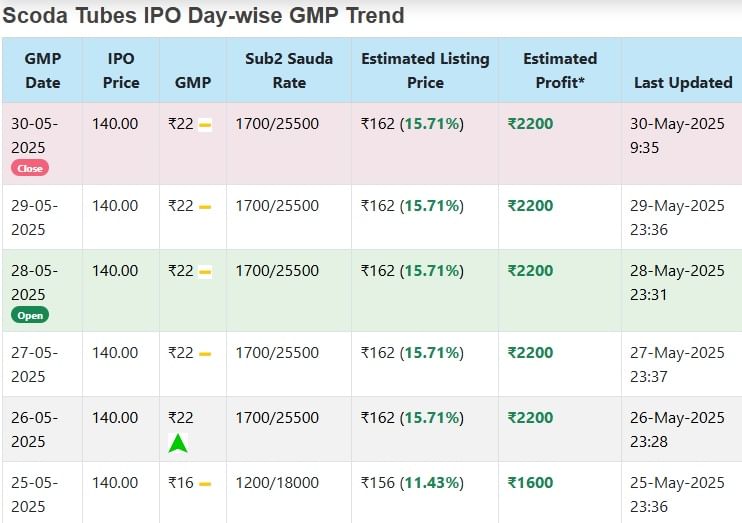
Task: Select the GMP Date column header
Action: (x=43, y=71)
